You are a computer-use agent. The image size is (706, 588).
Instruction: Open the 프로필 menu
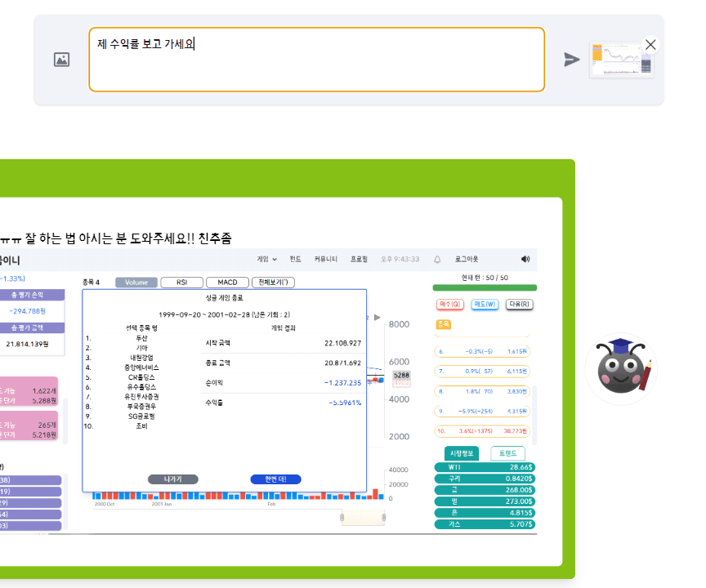(x=359, y=259)
